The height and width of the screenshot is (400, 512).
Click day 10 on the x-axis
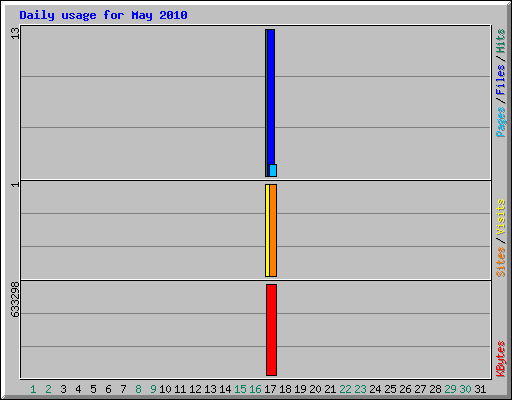pyautogui.click(x=165, y=389)
